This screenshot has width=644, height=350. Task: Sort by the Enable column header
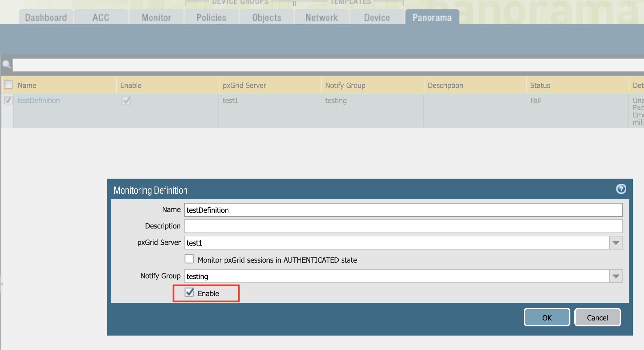point(168,85)
